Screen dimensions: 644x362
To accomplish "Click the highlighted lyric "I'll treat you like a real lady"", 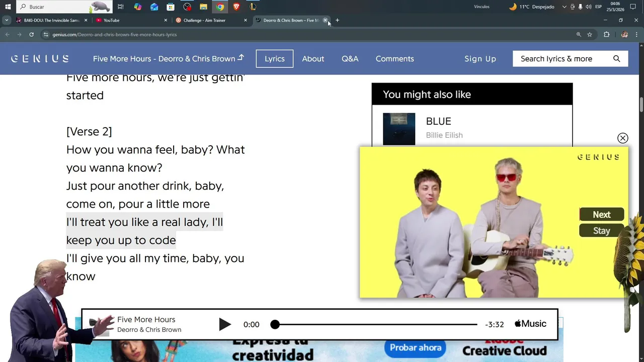I will [x=144, y=231].
